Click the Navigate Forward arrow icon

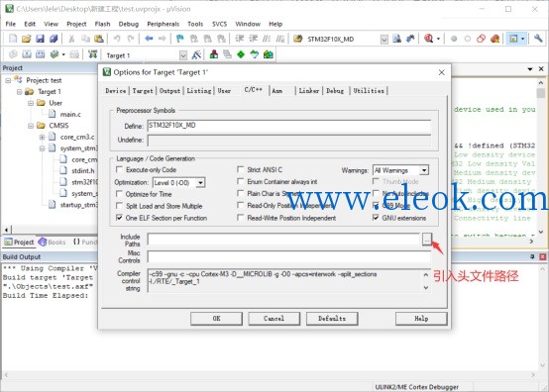[163, 39]
